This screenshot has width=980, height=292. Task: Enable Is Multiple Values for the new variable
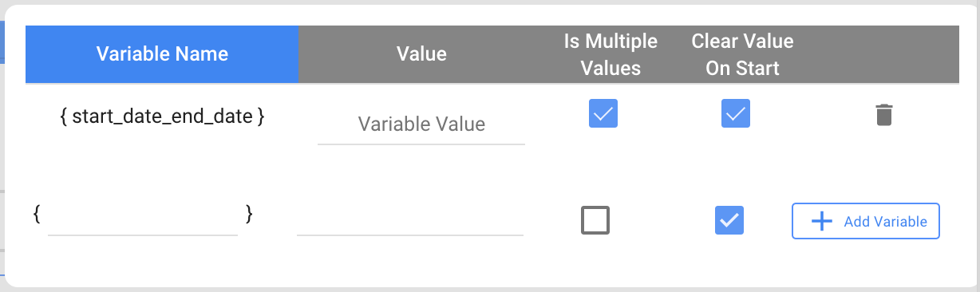pyautogui.click(x=595, y=220)
